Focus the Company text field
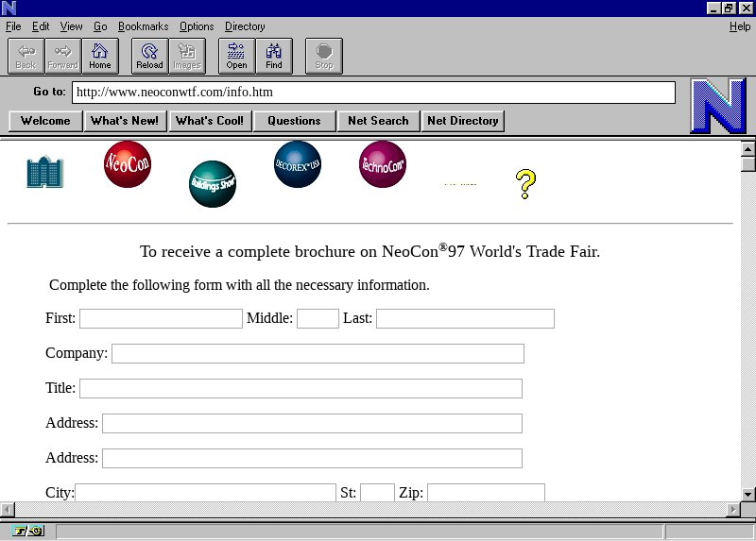This screenshot has height=541, width=756. click(x=318, y=353)
